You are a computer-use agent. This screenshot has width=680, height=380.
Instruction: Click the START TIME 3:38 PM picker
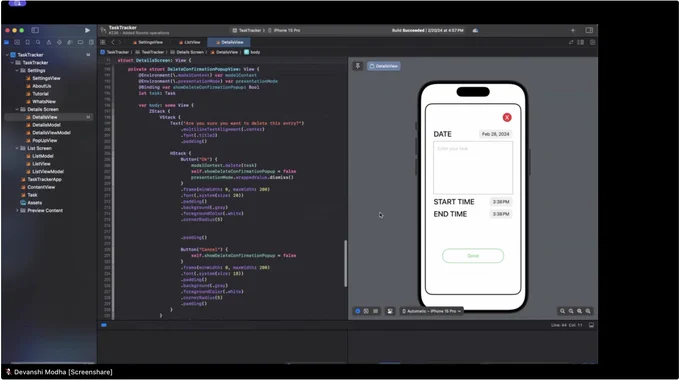tap(500, 202)
